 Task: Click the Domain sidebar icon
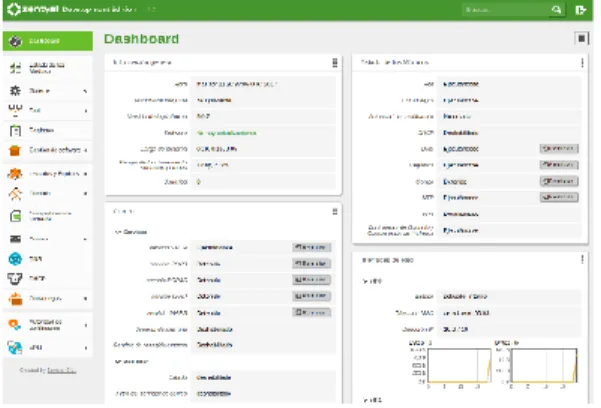[x=15, y=193]
